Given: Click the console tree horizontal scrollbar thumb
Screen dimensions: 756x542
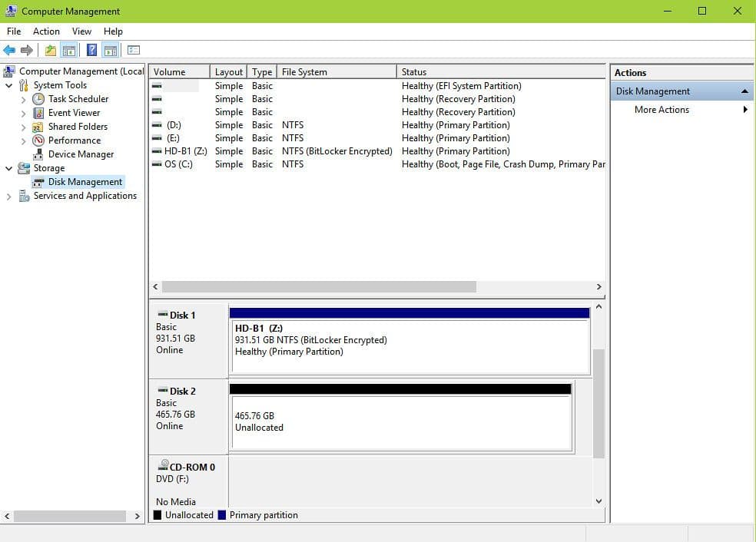Looking at the screenshot, I should (x=70, y=516).
